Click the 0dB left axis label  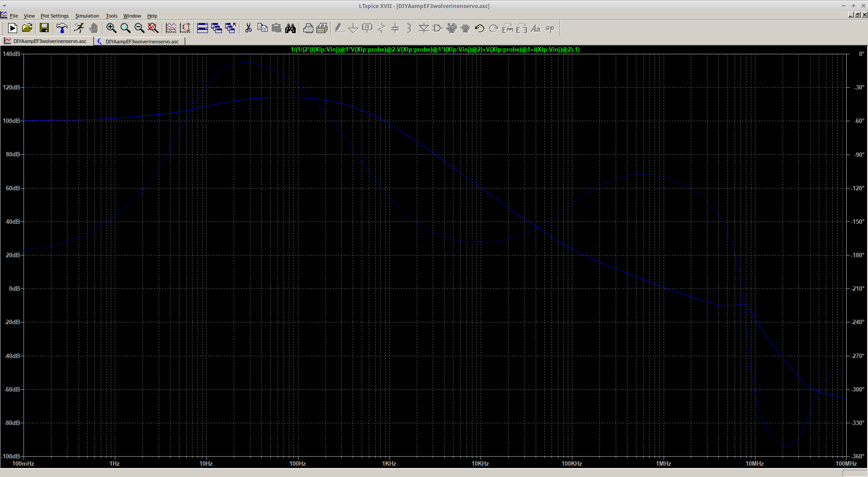(x=14, y=288)
